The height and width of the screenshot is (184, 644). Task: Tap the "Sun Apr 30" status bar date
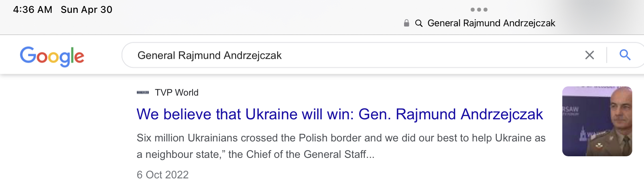pyautogui.click(x=86, y=10)
